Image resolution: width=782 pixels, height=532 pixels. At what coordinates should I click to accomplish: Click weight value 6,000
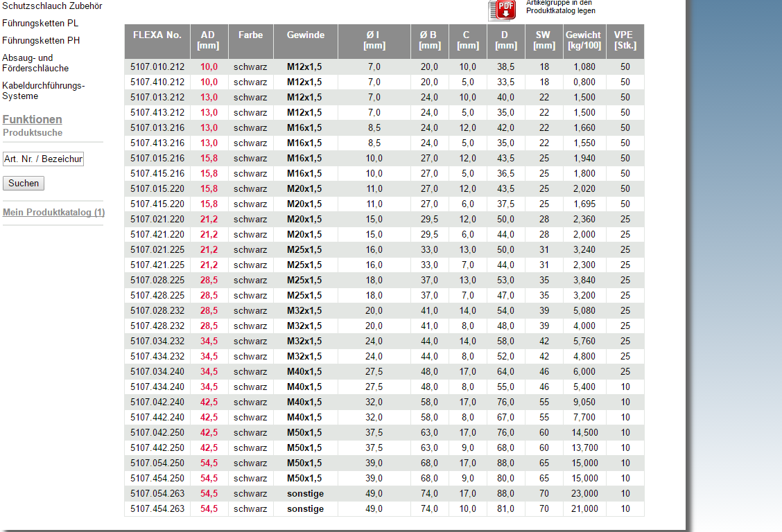click(x=584, y=371)
